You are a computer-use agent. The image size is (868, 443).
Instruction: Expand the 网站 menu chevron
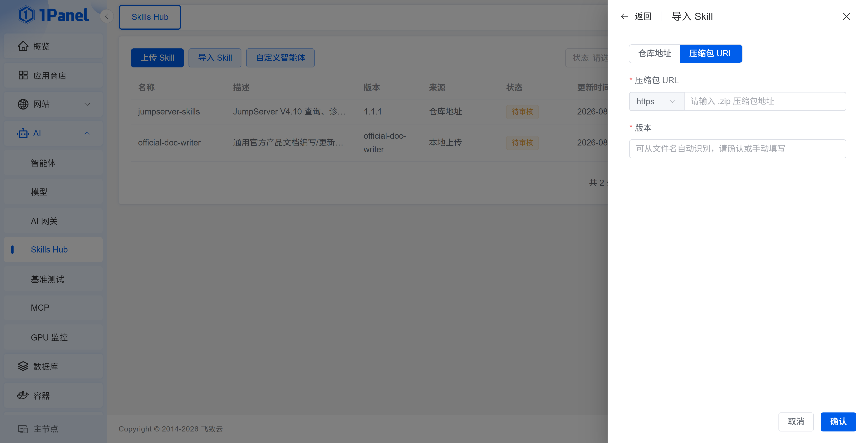[x=87, y=104]
